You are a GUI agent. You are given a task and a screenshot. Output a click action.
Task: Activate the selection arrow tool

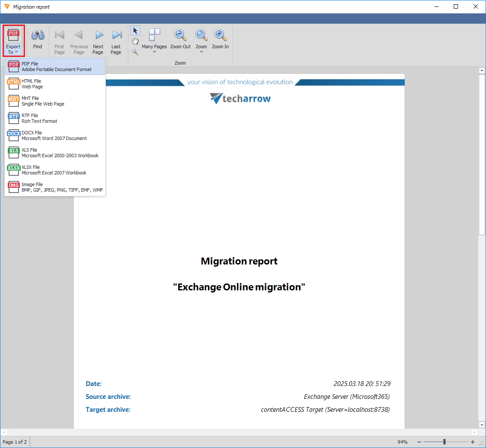(x=135, y=30)
